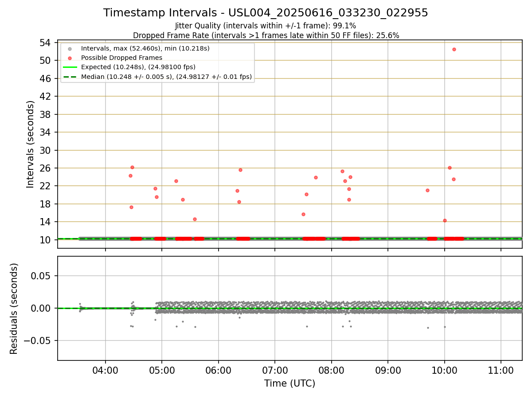Image resolution: width=532 pixels, height=399 pixels.
Task: Click y-axis tick label "26"
Action: (x=46, y=168)
